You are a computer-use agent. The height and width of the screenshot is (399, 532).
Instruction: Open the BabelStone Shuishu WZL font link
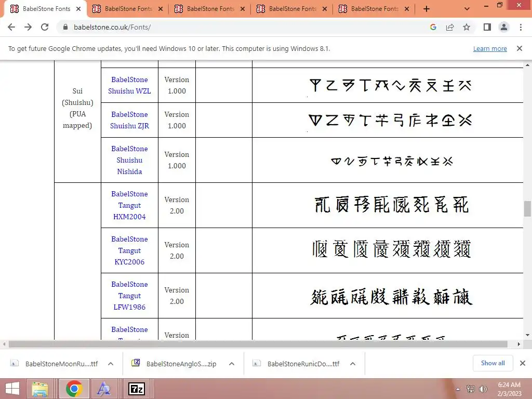pyautogui.click(x=129, y=85)
